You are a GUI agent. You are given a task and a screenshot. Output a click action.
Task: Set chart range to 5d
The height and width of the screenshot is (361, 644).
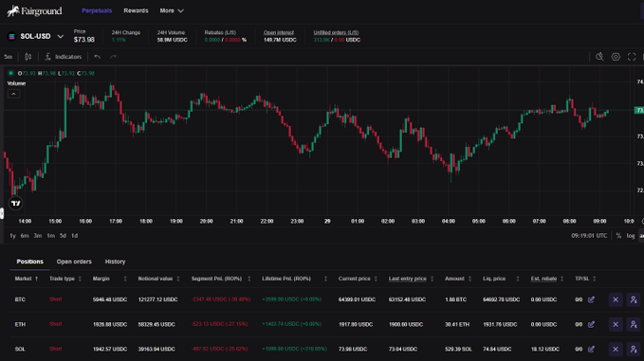pyautogui.click(x=63, y=236)
